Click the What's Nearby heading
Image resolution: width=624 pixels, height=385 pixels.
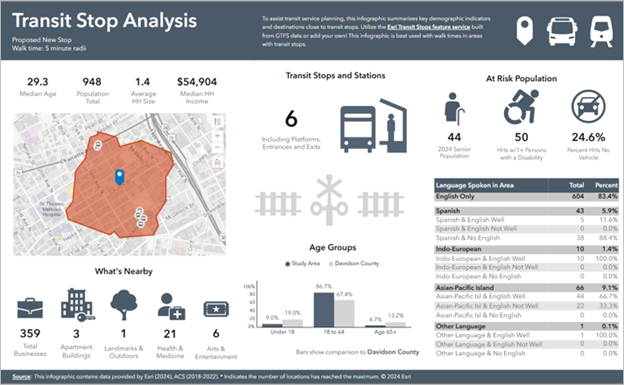point(124,271)
